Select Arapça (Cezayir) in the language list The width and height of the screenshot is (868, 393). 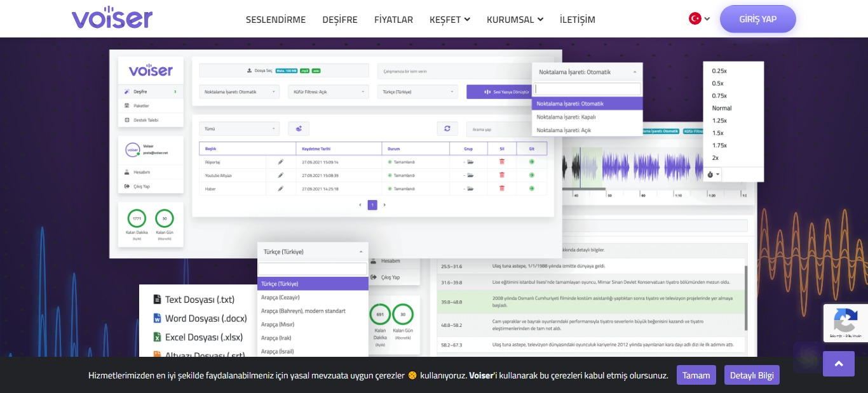pyautogui.click(x=313, y=297)
